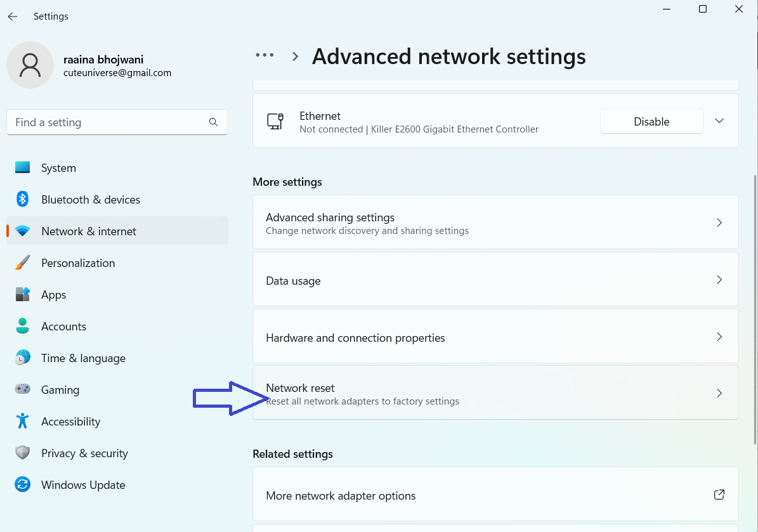
Task: Open Advanced sharing settings chevron
Action: [719, 223]
